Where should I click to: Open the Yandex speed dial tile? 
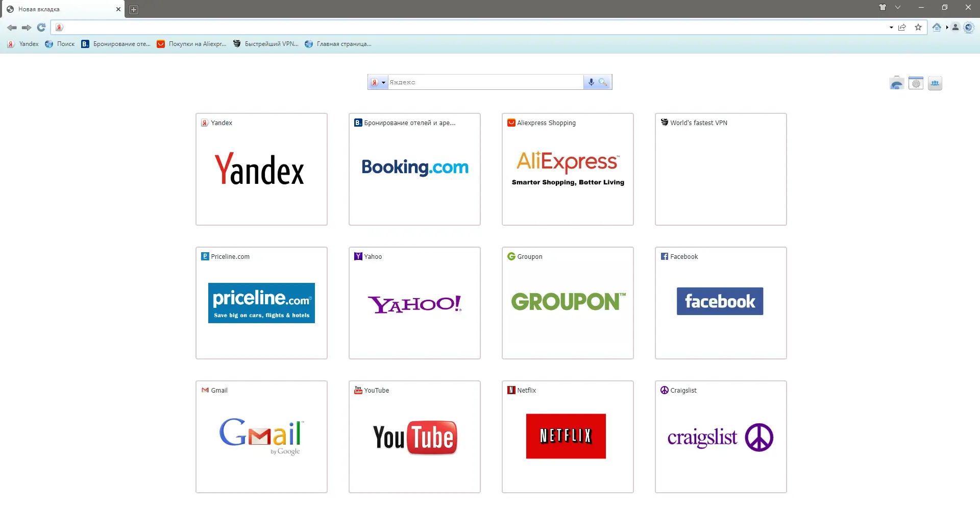coord(261,169)
